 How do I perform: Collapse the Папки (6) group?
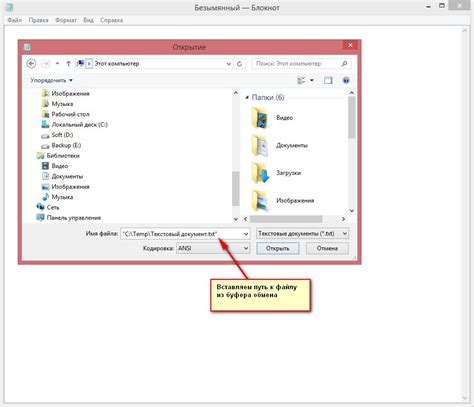click(247, 97)
